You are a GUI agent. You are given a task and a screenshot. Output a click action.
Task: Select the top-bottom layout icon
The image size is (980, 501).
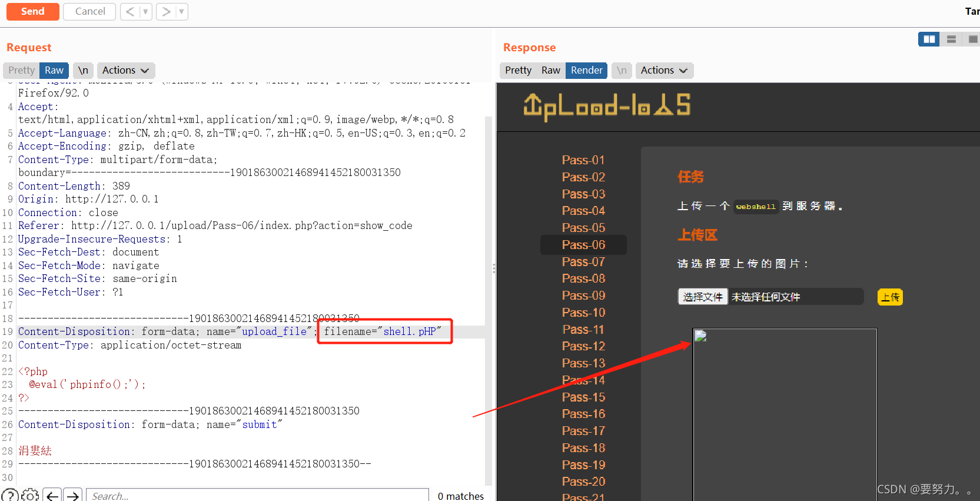[x=951, y=39]
